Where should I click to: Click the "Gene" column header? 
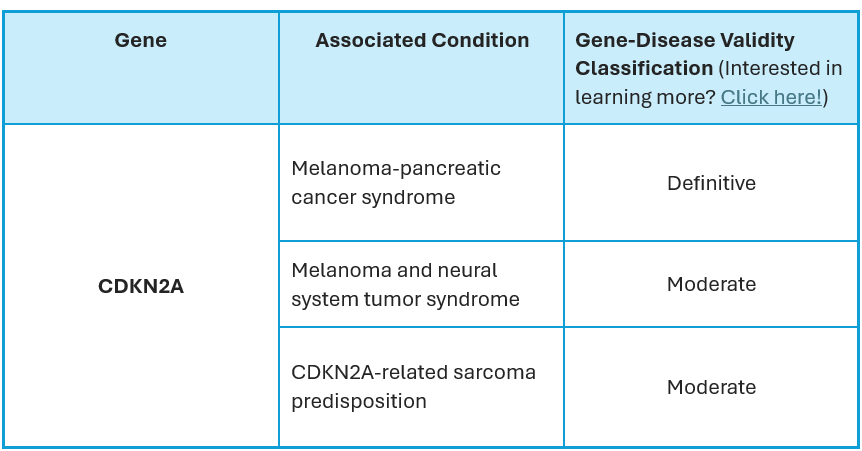[141, 41]
